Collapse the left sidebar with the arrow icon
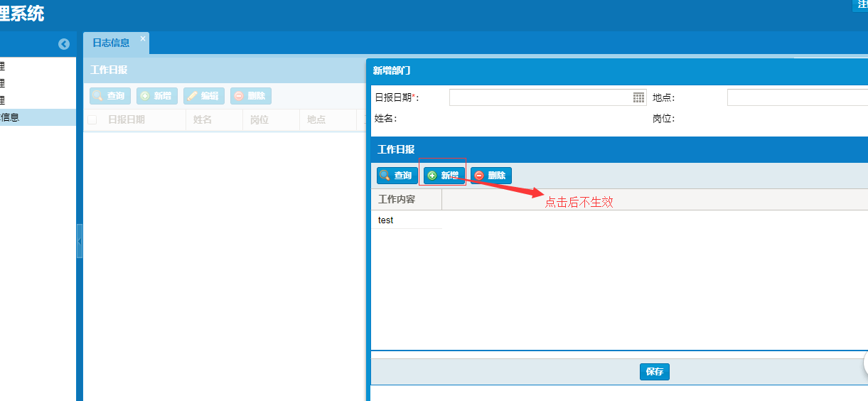 coord(64,44)
